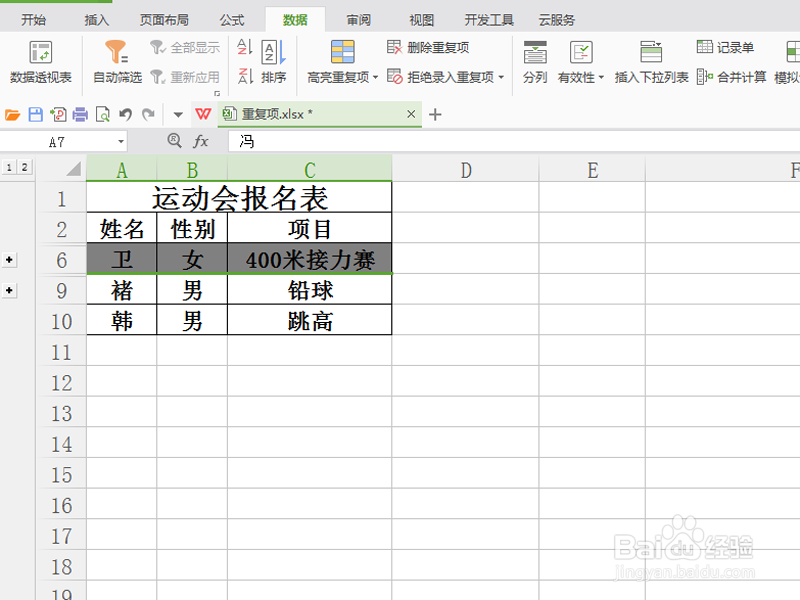Switch to the 插入 tab

[x=96, y=20]
